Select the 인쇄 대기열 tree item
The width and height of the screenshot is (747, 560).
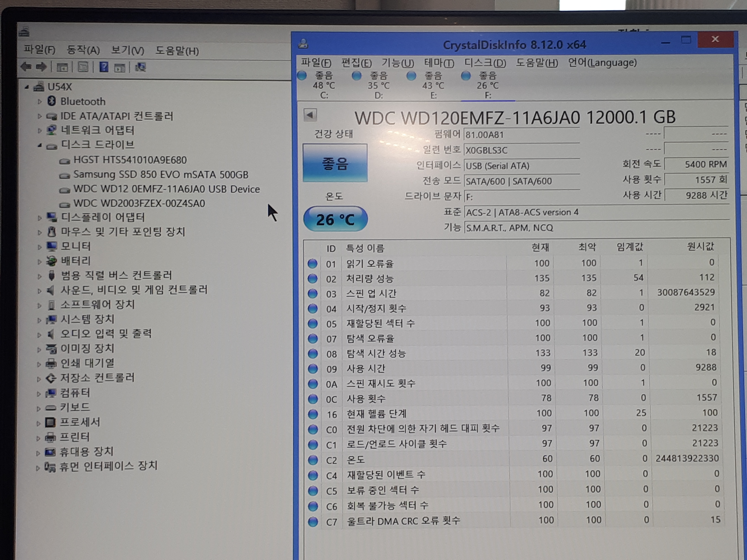point(87,363)
